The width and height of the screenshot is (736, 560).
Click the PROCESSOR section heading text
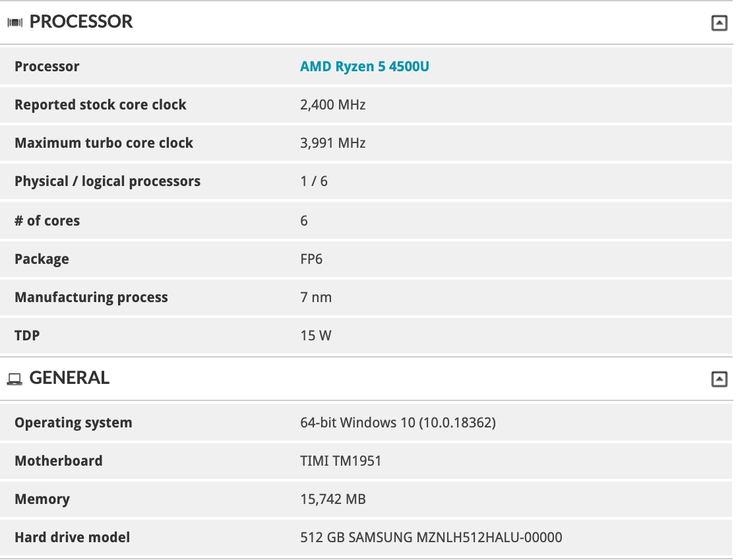pyautogui.click(x=81, y=22)
